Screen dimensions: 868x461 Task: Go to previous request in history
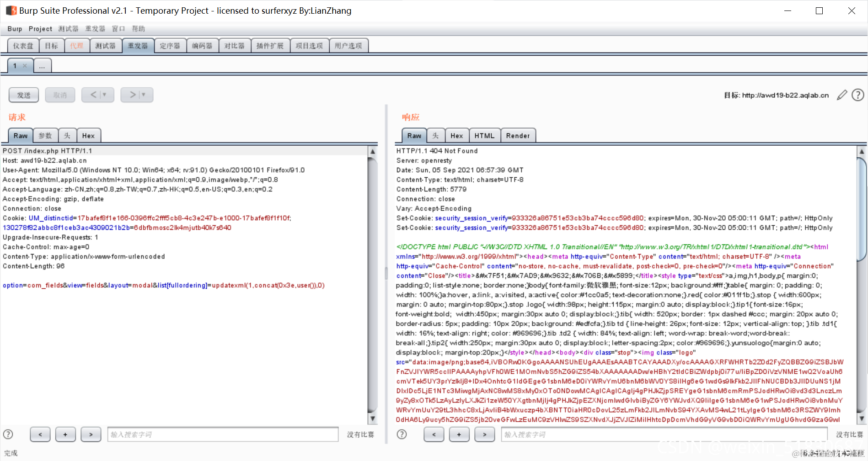[x=98, y=95]
